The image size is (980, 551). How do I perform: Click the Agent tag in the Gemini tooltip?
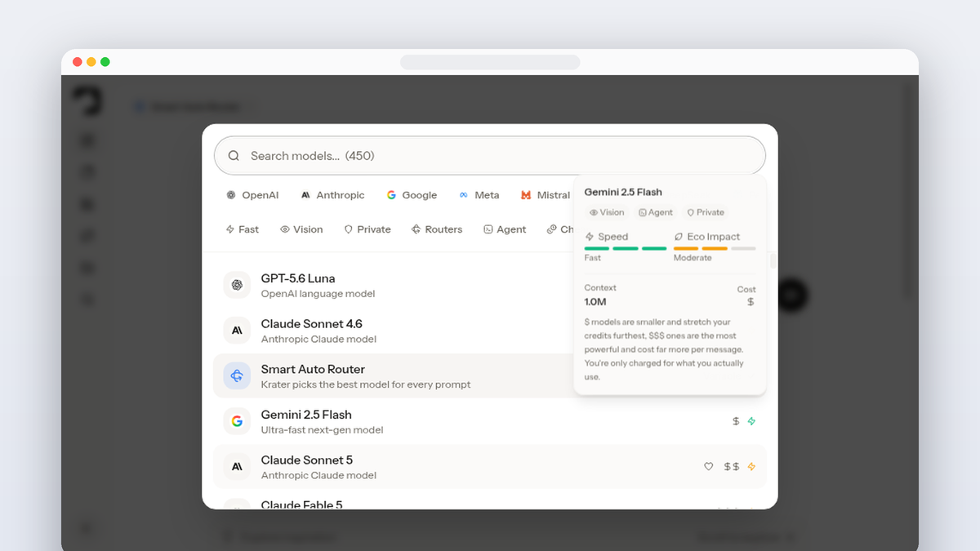point(656,212)
